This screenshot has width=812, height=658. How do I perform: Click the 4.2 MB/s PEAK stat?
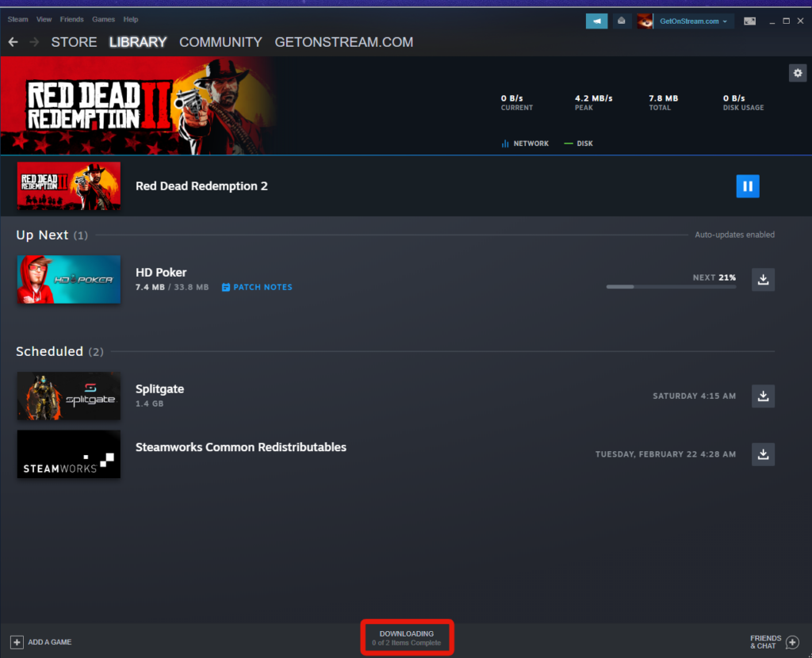pos(593,102)
